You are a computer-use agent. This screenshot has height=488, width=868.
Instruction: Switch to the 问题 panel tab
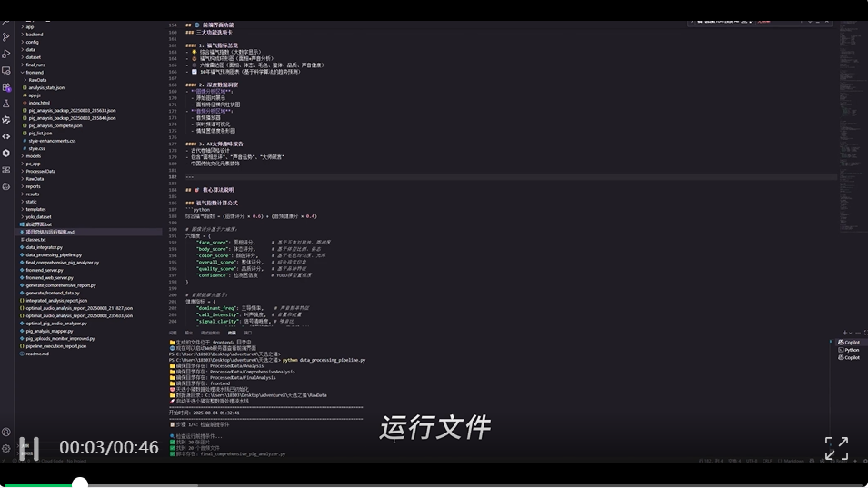[x=173, y=334]
